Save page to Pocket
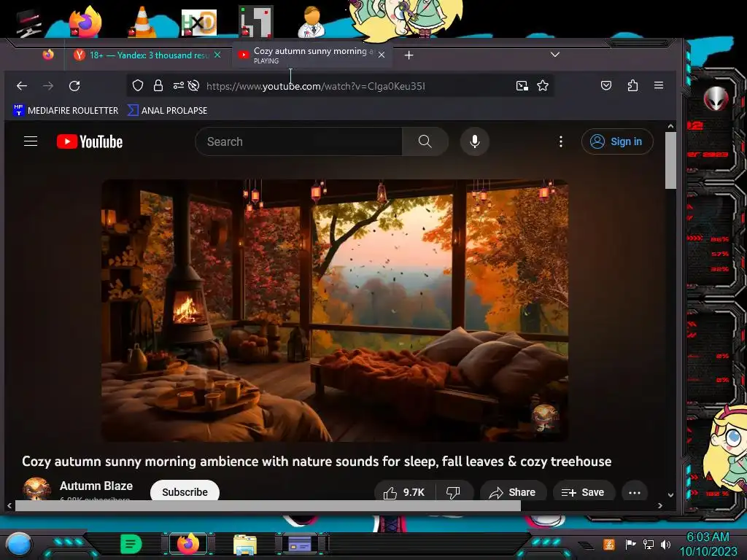The width and height of the screenshot is (747, 560). coord(606,86)
